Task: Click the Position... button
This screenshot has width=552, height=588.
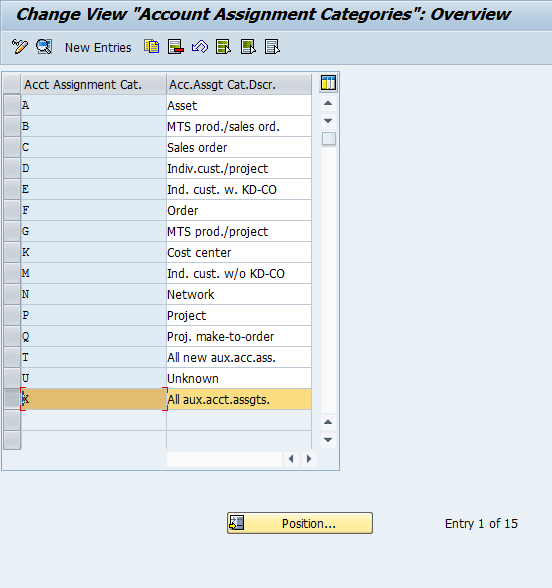Action: point(300,523)
